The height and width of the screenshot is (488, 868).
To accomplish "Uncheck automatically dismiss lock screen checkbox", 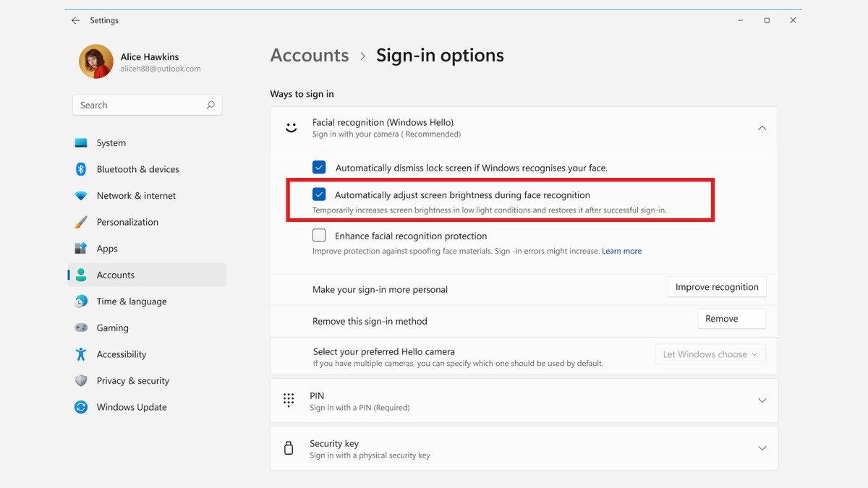I will 319,167.
